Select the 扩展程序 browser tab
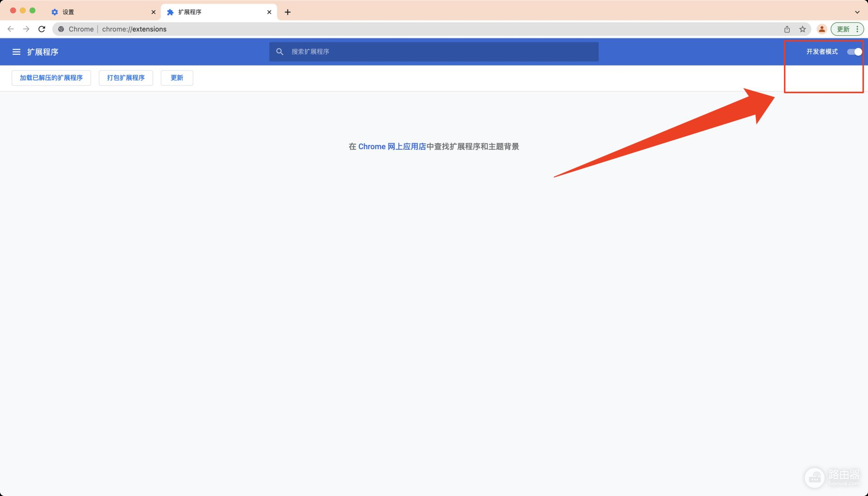Viewport: 868px width, 496px height. pos(219,12)
